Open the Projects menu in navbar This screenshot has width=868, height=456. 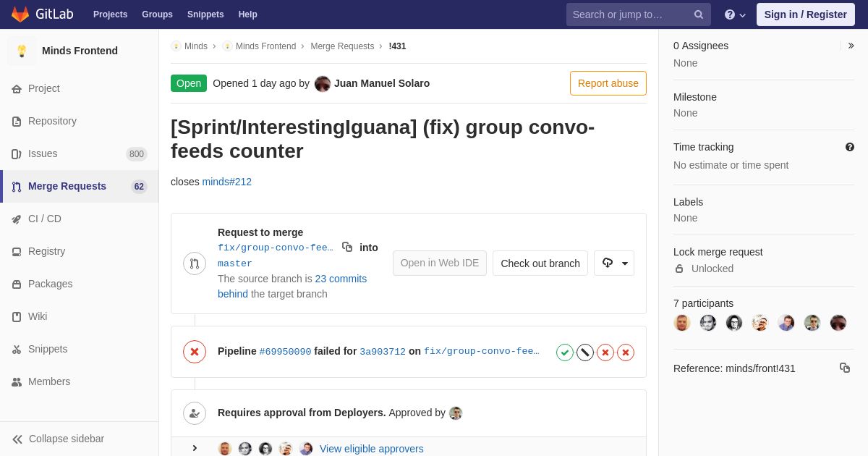coord(110,14)
